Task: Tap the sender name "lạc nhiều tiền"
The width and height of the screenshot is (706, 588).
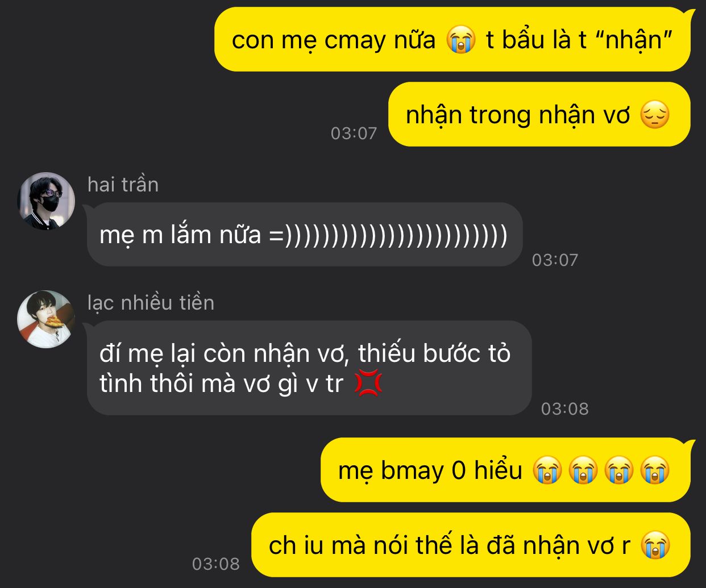Action: click(151, 303)
